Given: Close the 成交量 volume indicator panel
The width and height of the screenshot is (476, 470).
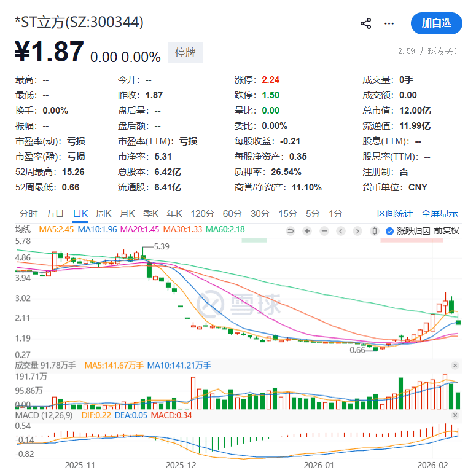Looking at the screenshot, I should [x=455, y=366].
